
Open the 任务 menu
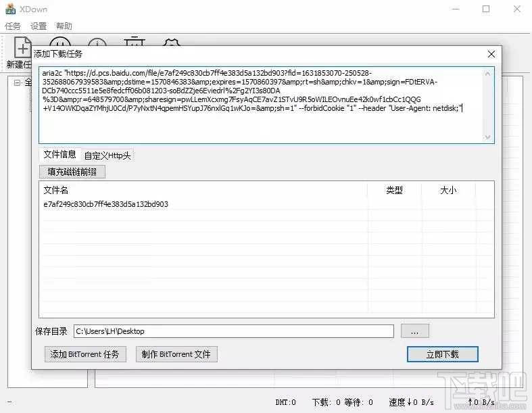point(13,26)
